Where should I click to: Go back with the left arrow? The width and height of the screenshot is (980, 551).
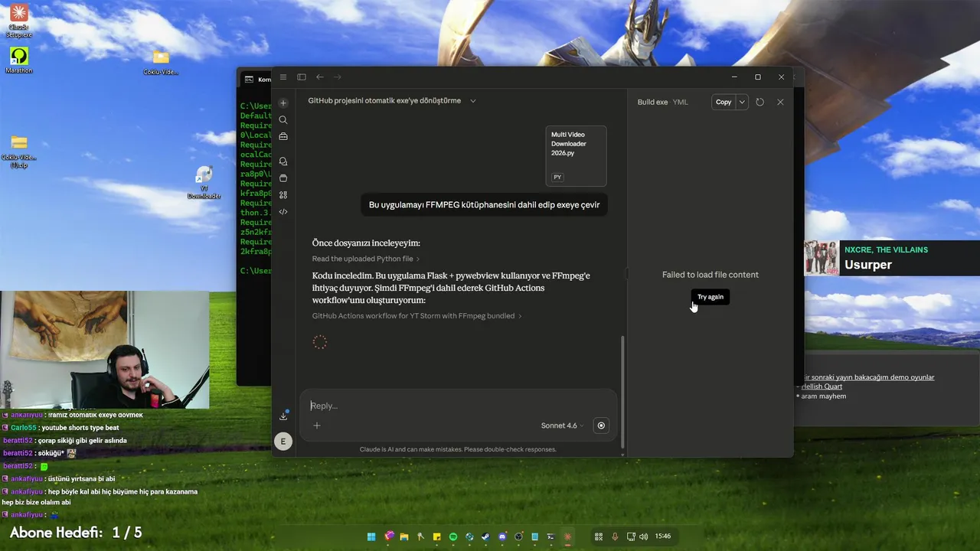[x=320, y=77]
